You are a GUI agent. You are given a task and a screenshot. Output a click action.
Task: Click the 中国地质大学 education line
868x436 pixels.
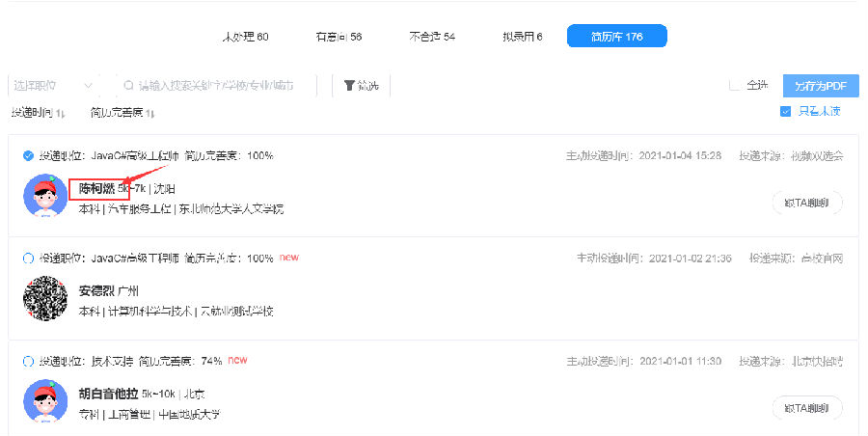click(149, 415)
